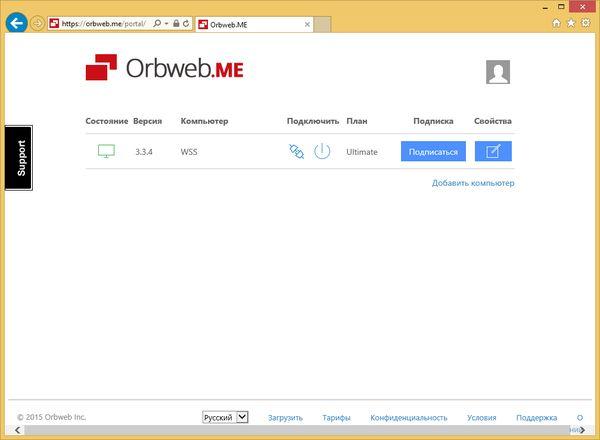600x440 pixels.
Task: Open the user profile avatar
Action: [x=498, y=72]
